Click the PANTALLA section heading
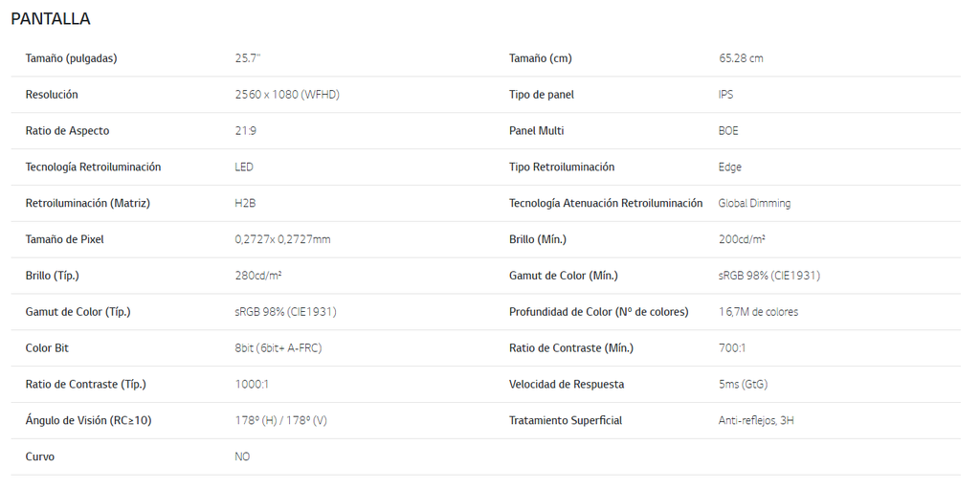980x490 pixels. pyautogui.click(x=51, y=19)
